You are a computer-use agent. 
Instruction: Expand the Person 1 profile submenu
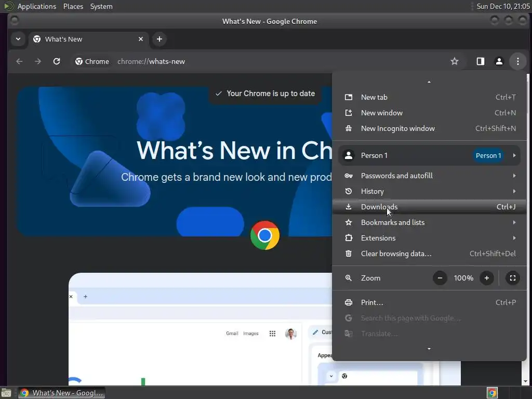[429, 155]
